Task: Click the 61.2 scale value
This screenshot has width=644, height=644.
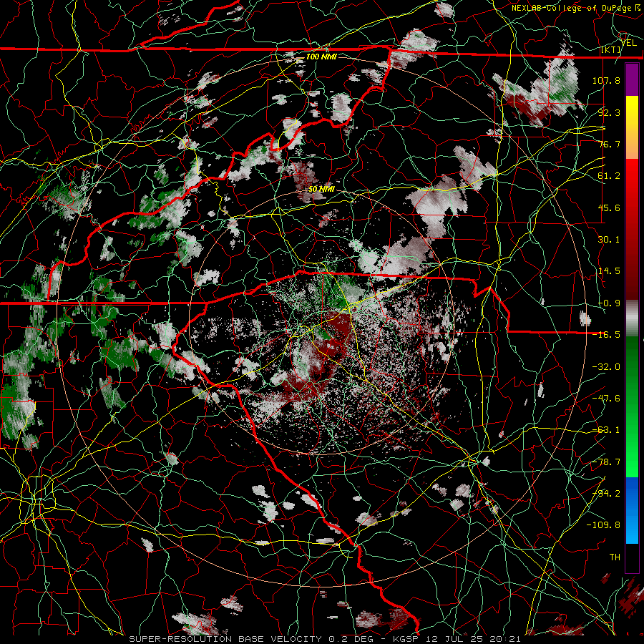Action: coord(609,176)
